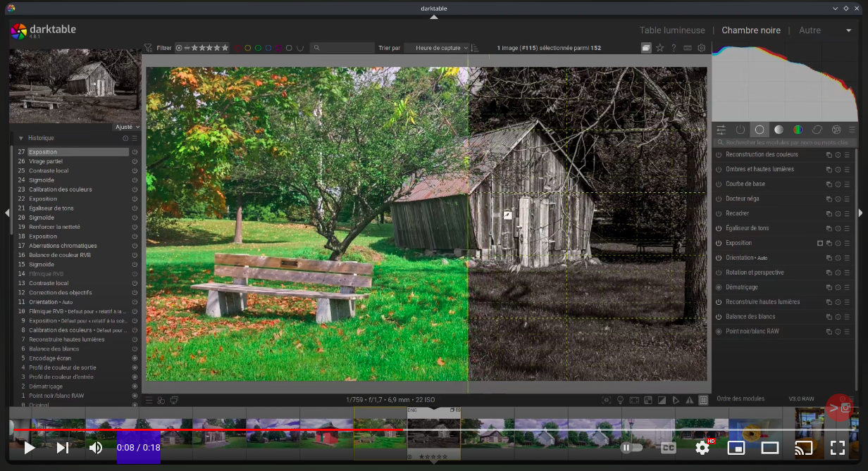Switch to Table lumineuse view
Screen dimensions: 868x471
point(671,30)
